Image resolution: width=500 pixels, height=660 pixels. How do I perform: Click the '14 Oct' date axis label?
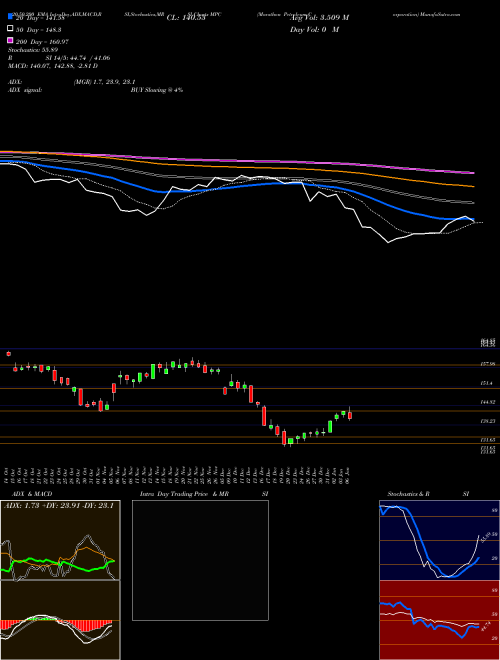coord(8,474)
